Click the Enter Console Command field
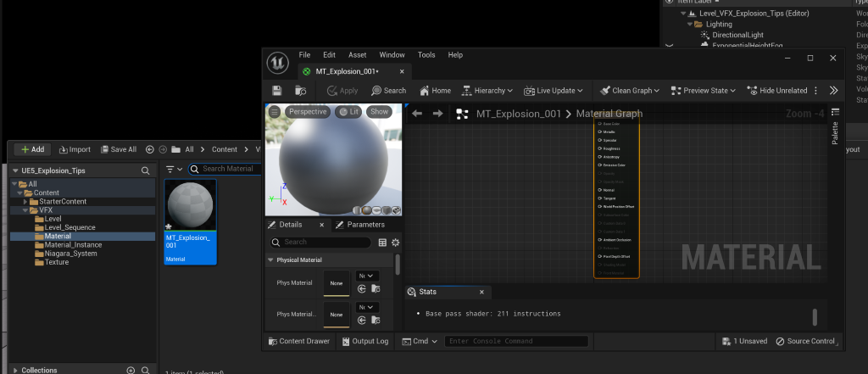This screenshot has width=868, height=374. coord(516,341)
